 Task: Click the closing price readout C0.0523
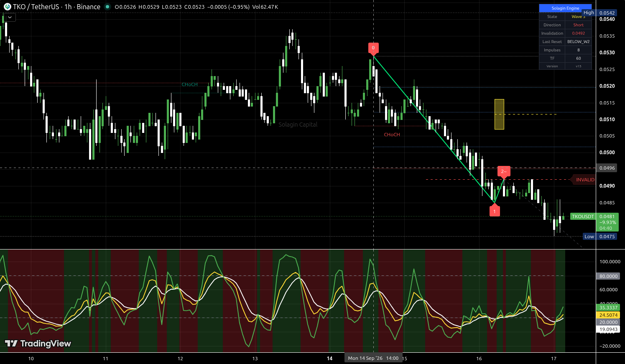195,7
